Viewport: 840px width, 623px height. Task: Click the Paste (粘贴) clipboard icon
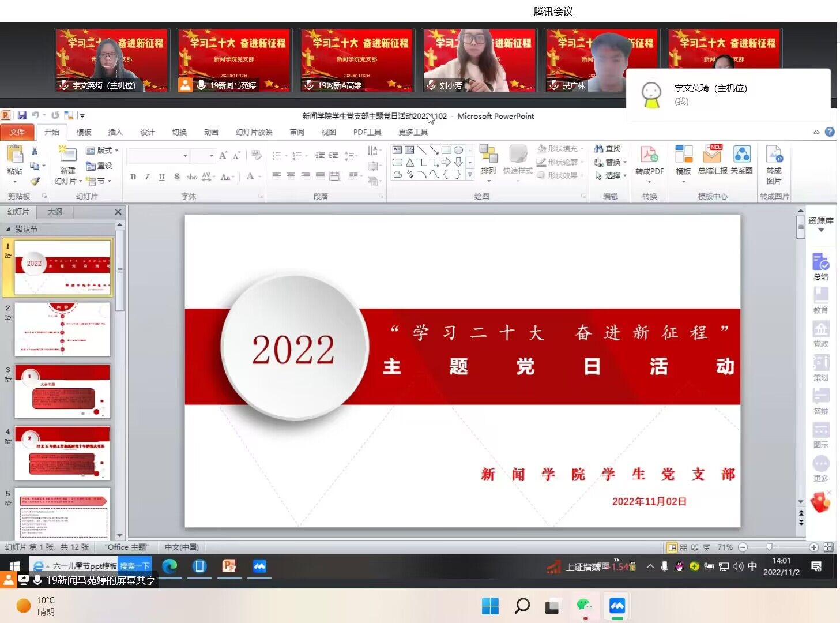(14, 155)
